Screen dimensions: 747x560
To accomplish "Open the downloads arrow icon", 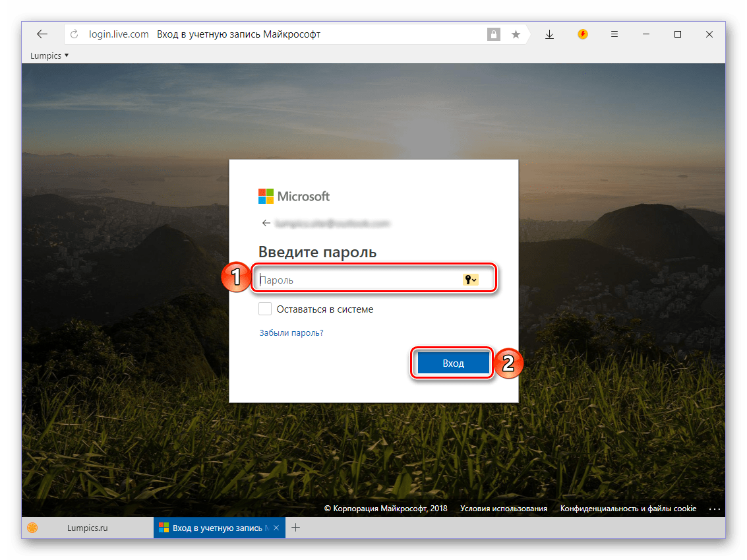I will (x=549, y=34).
